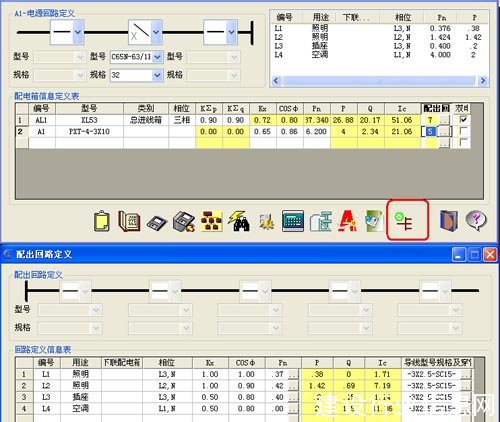The image size is (500, 422).
Task: Click the clipboard paste icon in toolbar
Action: pos(102,221)
